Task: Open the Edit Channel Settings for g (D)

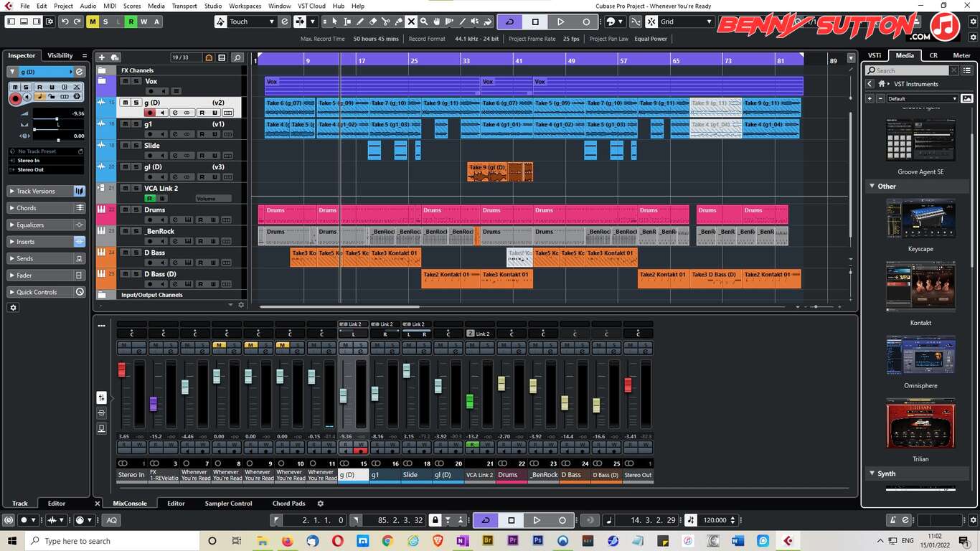Action: click(x=174, y=113)
